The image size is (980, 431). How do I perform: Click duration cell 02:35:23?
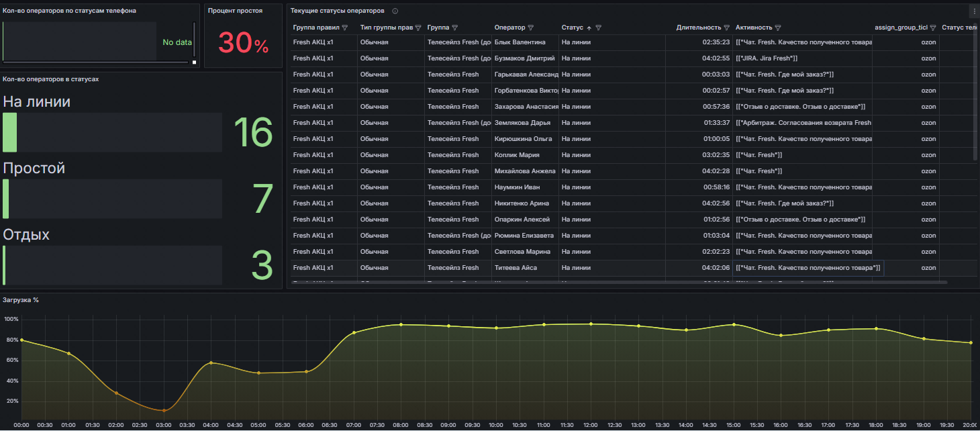tap(699, 42)
